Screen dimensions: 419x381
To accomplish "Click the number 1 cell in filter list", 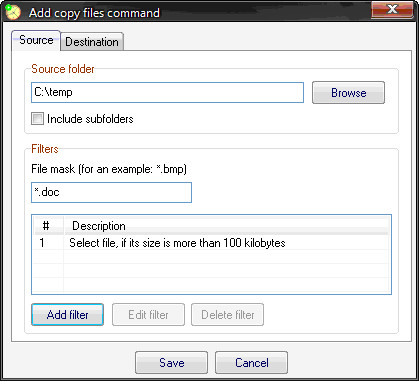I will click(x=42, y=243).
